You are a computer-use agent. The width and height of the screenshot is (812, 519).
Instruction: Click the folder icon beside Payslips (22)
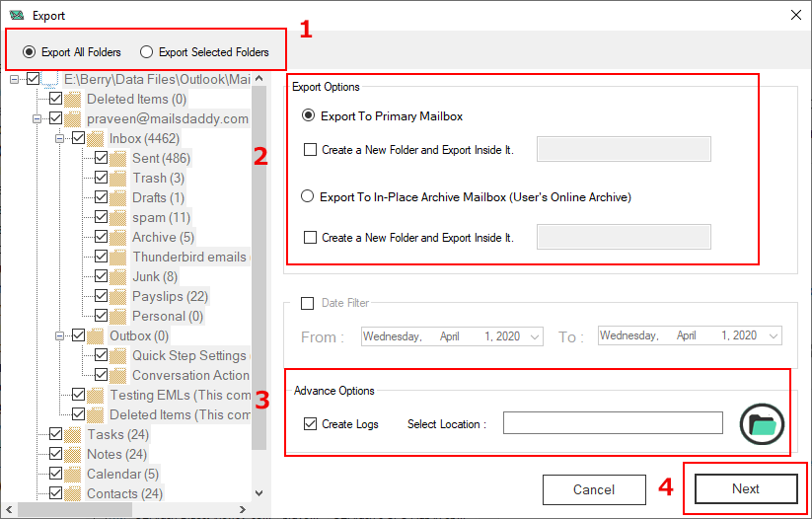tap(118, 297)
